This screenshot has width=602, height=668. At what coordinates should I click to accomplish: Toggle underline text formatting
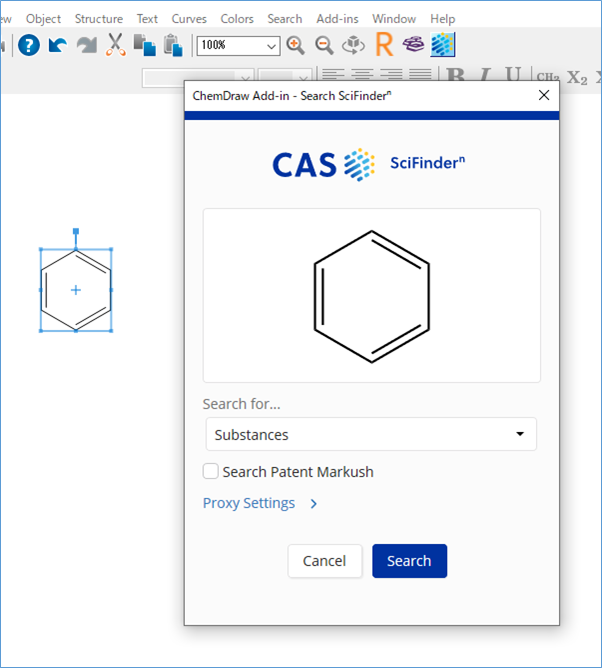513,74
